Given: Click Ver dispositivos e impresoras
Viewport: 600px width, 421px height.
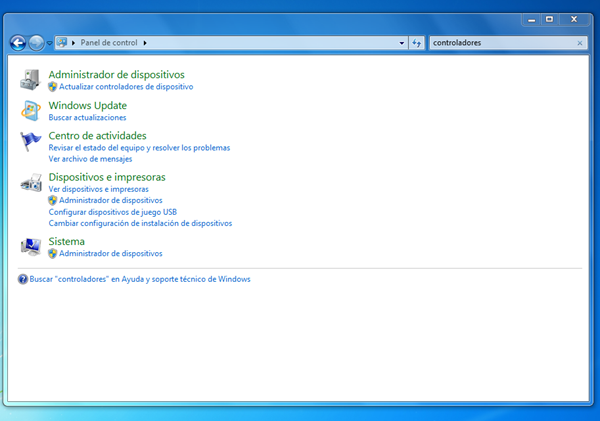Looking at the screenshot, I should click(98, 189).
